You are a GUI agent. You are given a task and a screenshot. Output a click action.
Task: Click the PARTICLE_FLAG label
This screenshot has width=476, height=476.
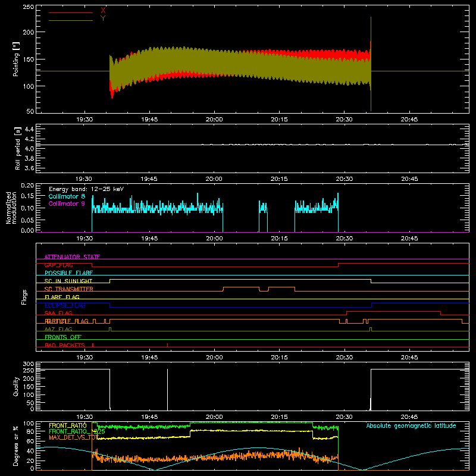point(67,321)
